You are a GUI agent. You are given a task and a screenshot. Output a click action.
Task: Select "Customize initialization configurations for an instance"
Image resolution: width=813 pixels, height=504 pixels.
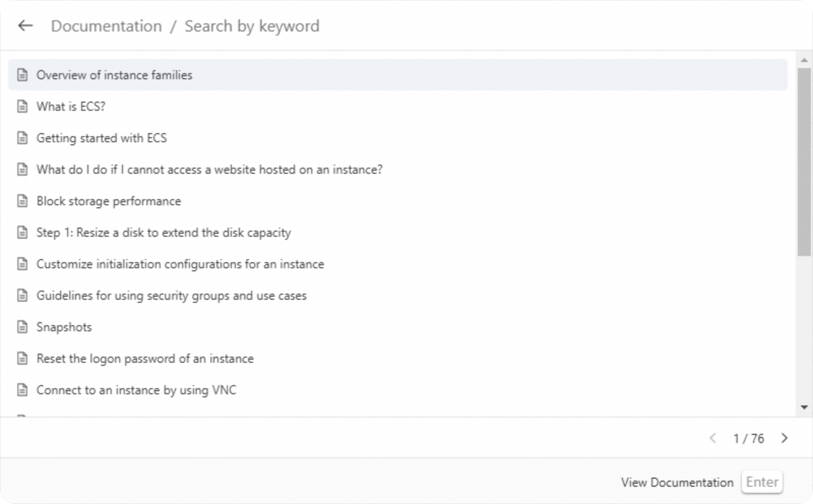(180, 264)
